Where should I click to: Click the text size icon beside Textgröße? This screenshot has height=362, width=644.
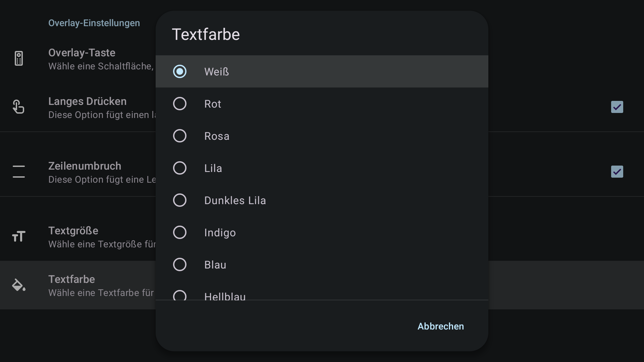(x=19, y=237)
